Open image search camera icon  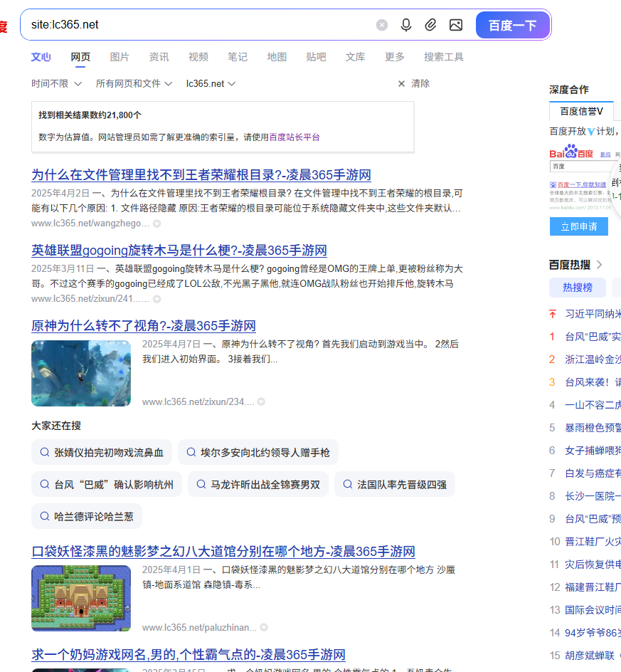[x=456, y=26]
